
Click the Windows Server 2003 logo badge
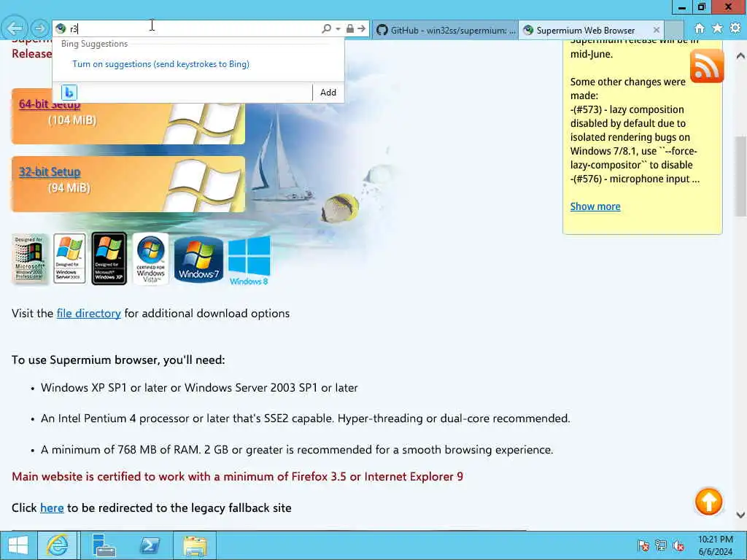click(x=69, y=259)
